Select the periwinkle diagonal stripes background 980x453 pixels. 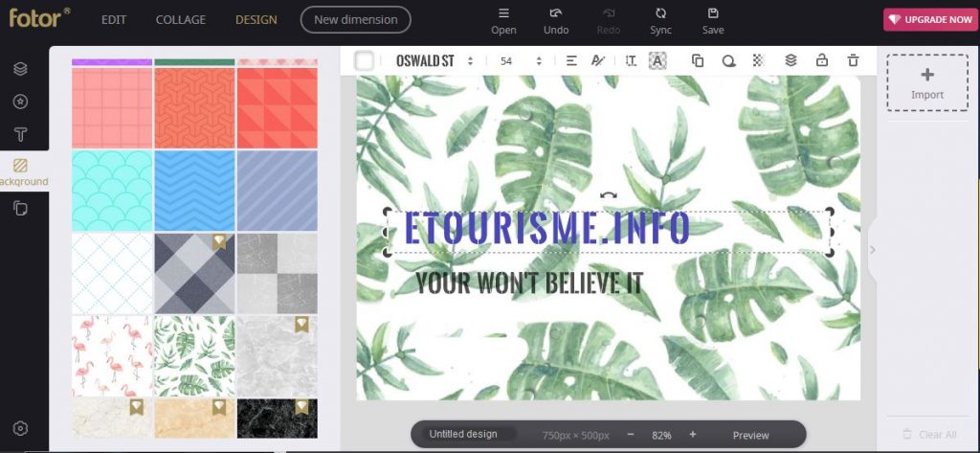277,191
